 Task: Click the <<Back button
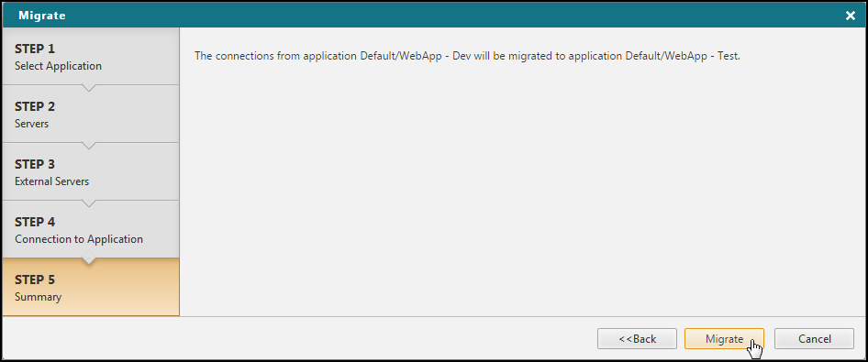point(637,339)
